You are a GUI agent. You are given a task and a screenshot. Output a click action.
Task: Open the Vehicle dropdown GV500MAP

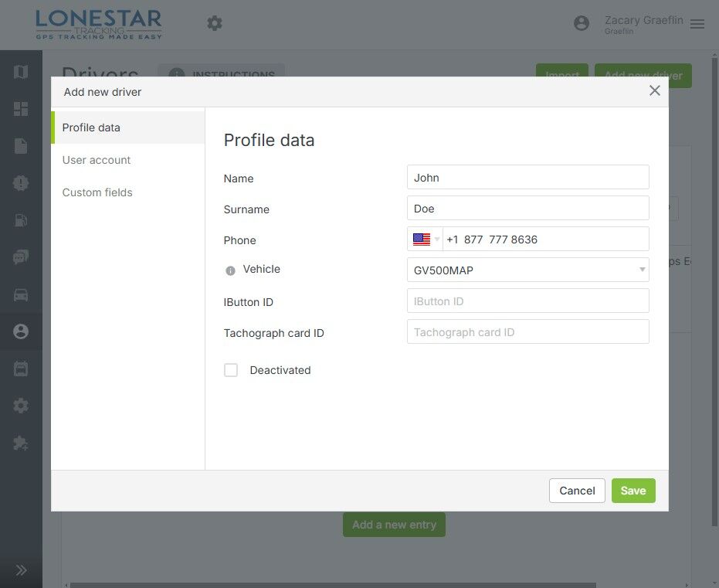[527, 270]
